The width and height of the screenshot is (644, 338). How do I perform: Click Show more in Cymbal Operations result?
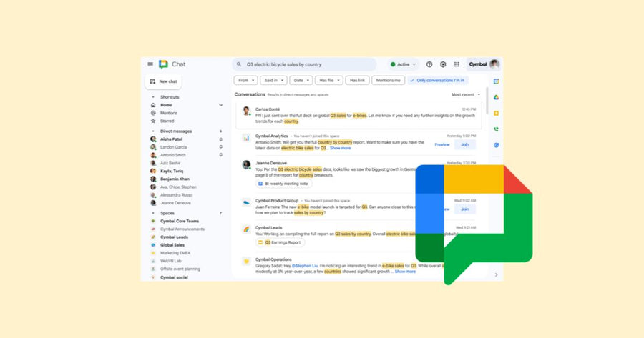[405, 272]
